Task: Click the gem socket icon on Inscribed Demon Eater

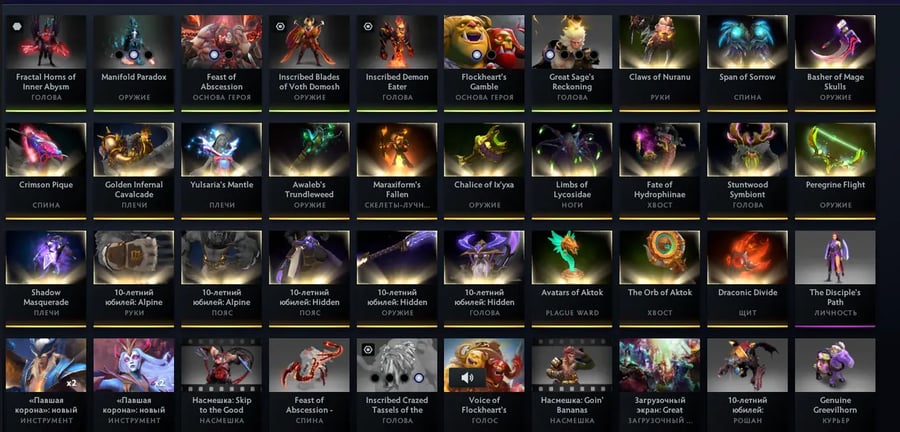Action: (368, 26)
